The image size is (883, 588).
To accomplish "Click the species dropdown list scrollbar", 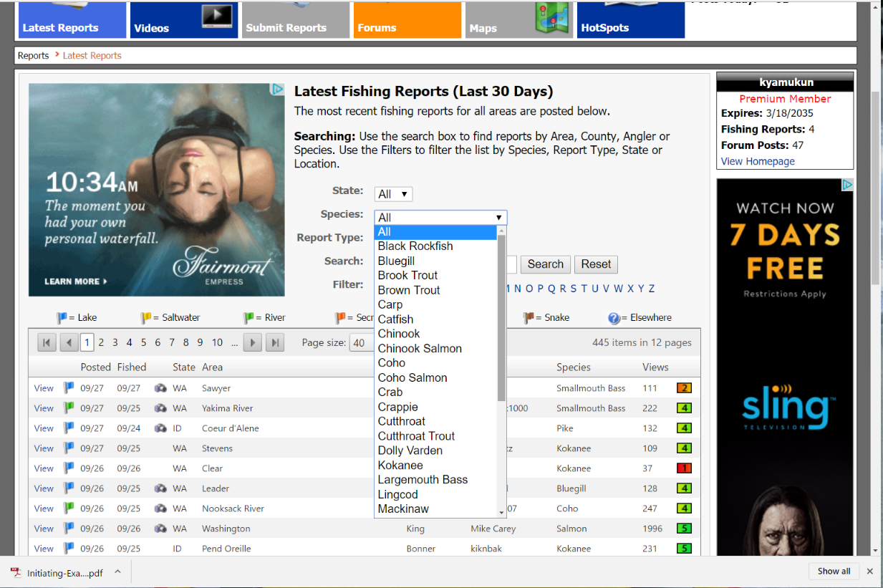I will pyautogui.click(x=502, y=315).
